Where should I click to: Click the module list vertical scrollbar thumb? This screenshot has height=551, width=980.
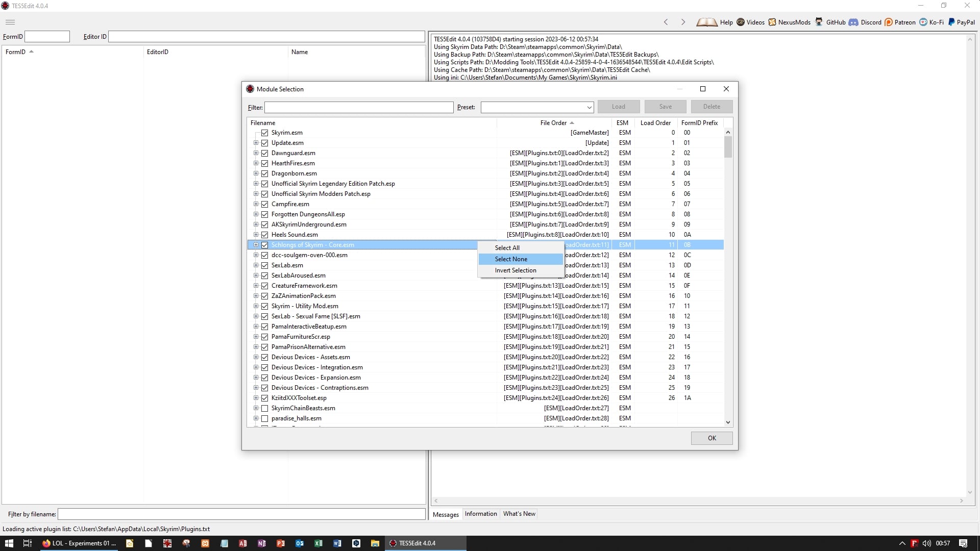click(x=728, y=147)
